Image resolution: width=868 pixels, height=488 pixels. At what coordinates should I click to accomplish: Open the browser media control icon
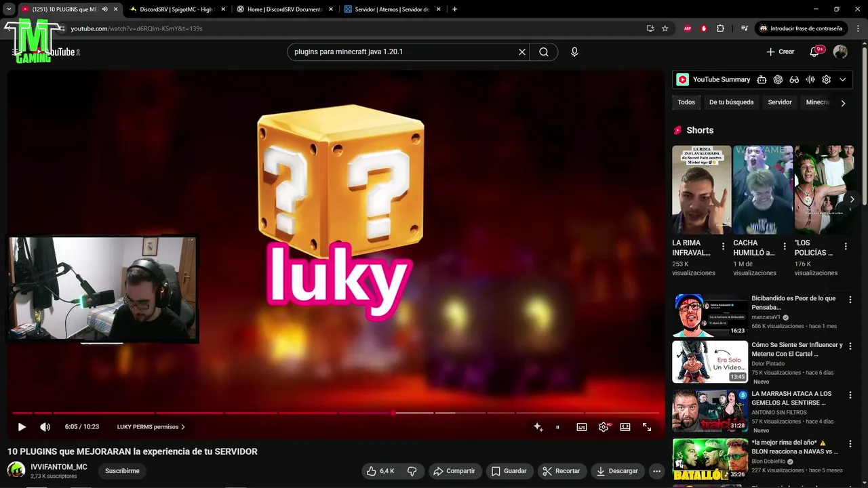coord(745,28)
